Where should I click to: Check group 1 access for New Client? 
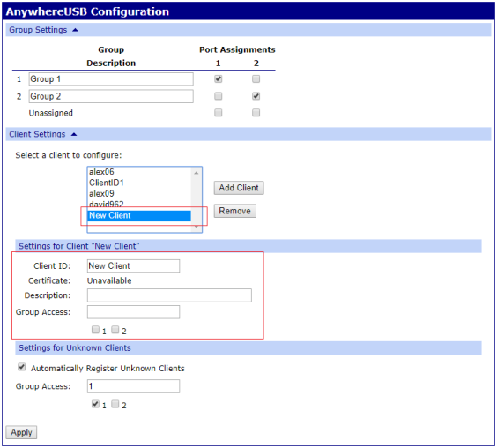[x=95, y=330]
